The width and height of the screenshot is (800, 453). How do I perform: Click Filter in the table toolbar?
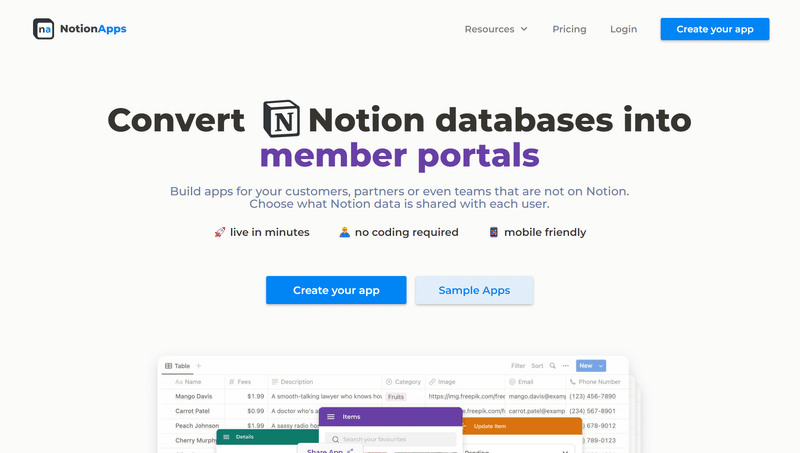point(518,366)
